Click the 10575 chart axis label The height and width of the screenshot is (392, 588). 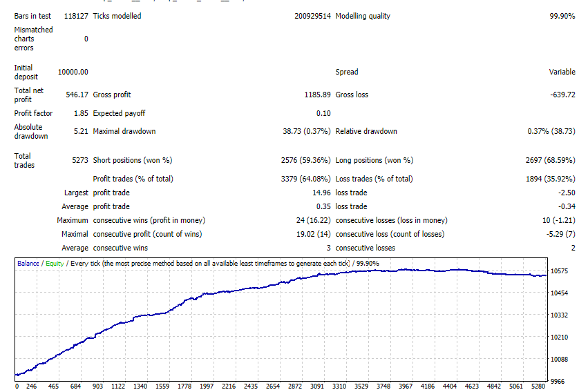click(559, 271)
